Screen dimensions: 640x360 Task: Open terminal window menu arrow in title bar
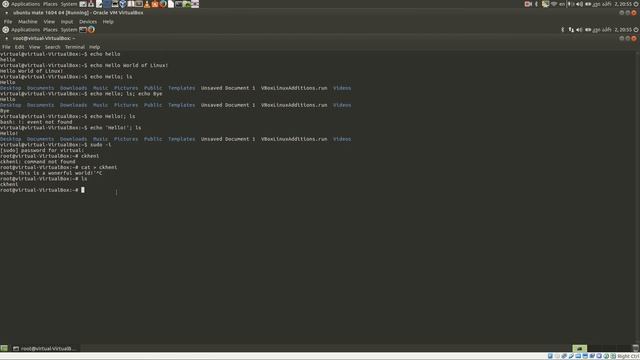(7, 38)
